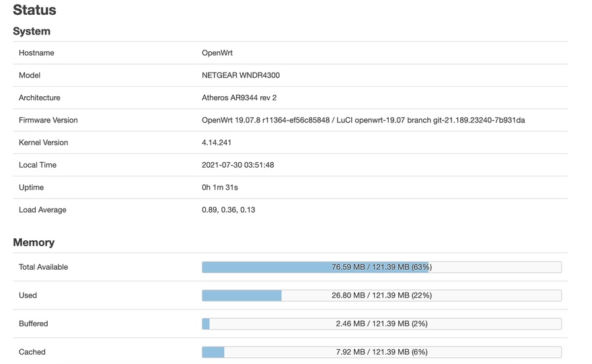Click the local time 2021-07-30 value

point(237,165)
